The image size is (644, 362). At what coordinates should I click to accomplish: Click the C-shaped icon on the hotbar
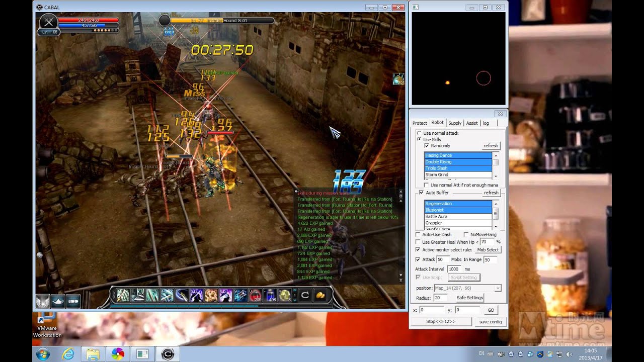pyautogui.click(x=304, y=295)
